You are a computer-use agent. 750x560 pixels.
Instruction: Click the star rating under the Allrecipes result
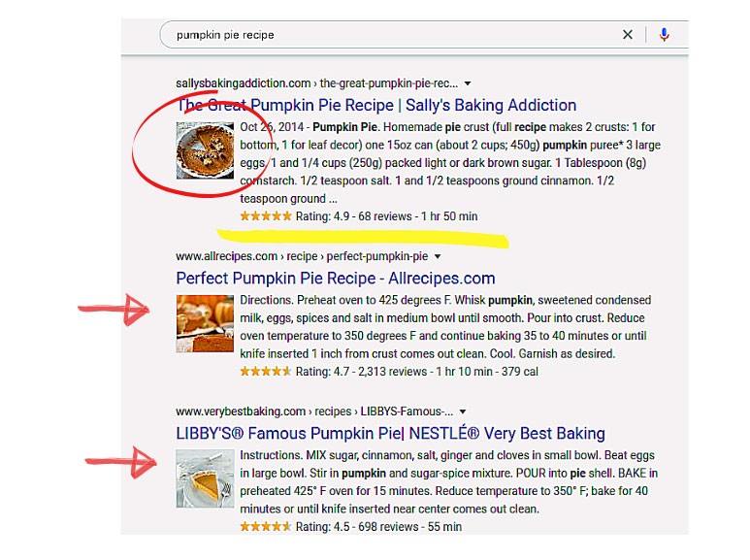click(x=265, y=371)
